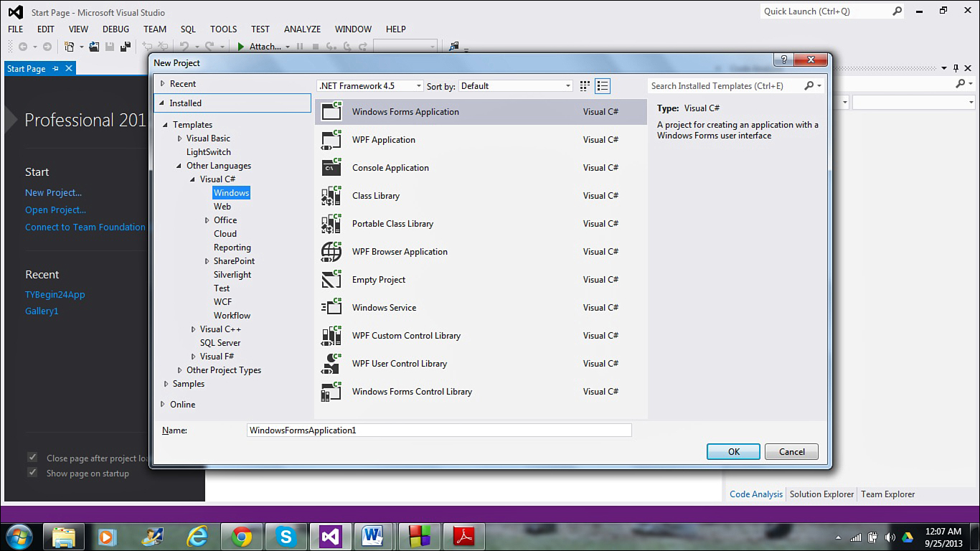The image size is (980, 551).
Task: Open the TOOLS menu
Action: [223, 29]
